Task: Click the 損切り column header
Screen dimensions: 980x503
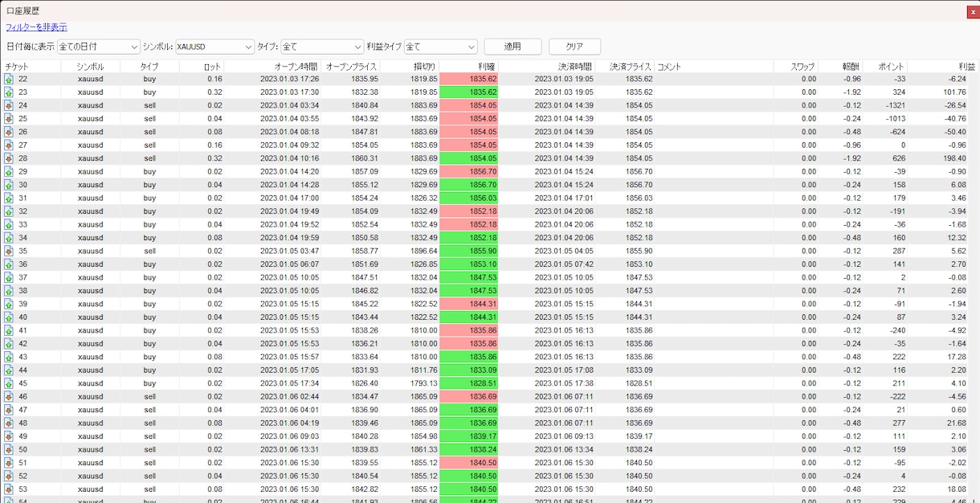Action: coord(425,67)
